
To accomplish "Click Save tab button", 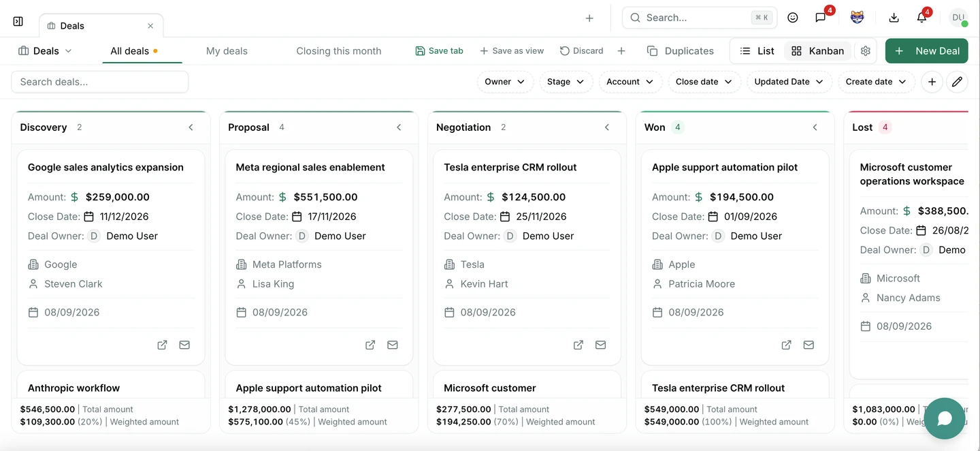I will click(440, 51).
